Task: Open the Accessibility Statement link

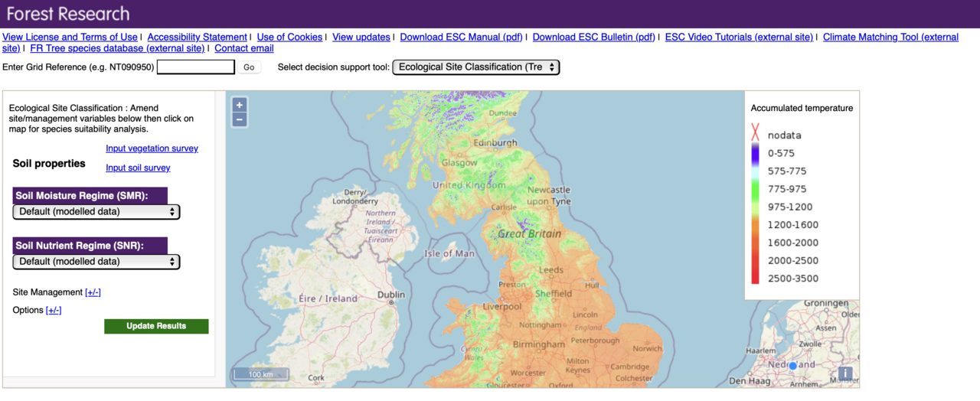Action: [197, 37]
